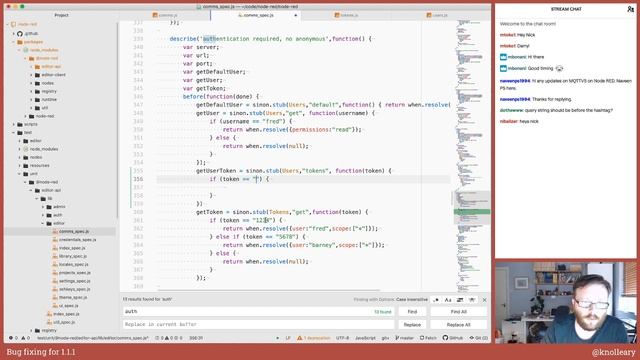Collapse the node-red project root
640x360 pixels.
tap(8, 24)
